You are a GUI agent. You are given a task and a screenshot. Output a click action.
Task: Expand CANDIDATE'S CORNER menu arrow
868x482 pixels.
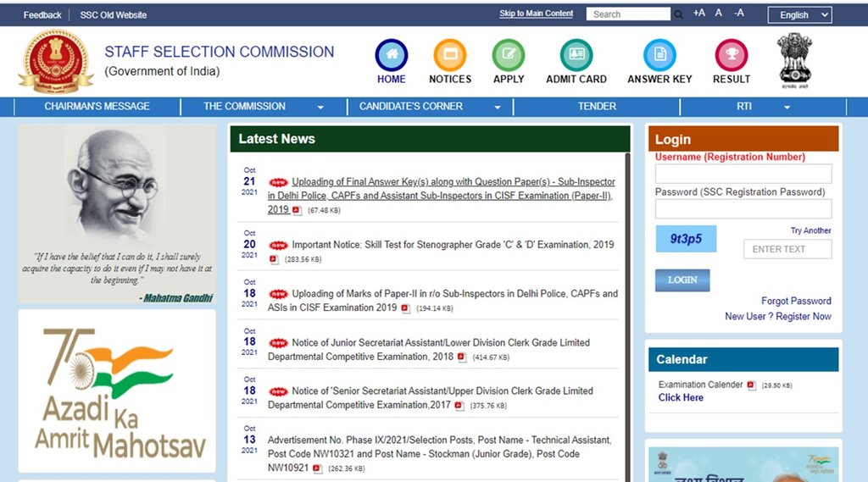tap(497, 108)
